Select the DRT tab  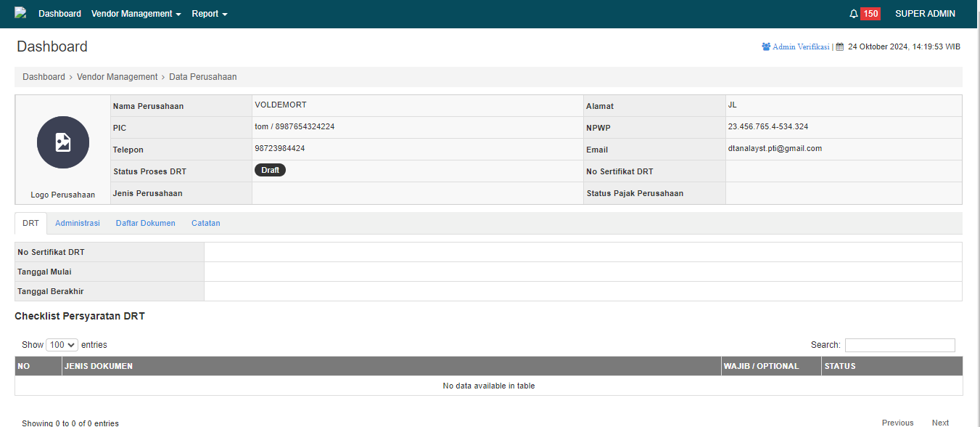[x=30, y=223]
